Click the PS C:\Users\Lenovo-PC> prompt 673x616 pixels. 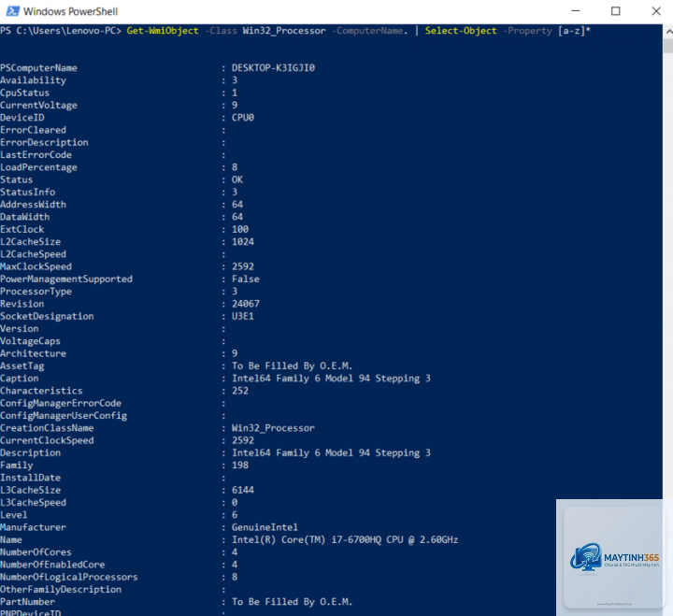[x=61, y=31]
